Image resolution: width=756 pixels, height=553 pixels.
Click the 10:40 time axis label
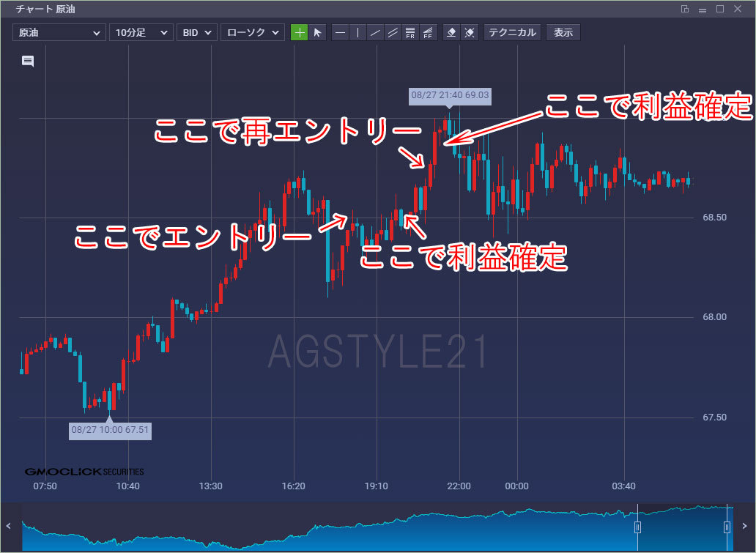[127, 486]
